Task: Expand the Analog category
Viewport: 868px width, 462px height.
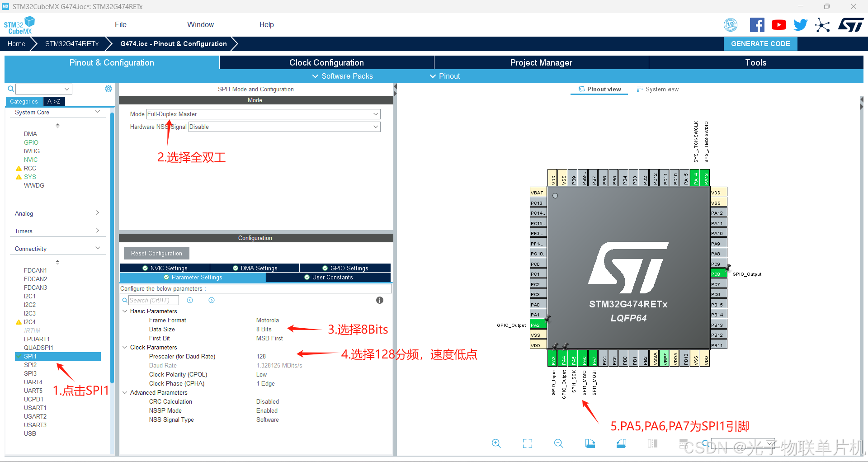Action: [x=98, y=213]
